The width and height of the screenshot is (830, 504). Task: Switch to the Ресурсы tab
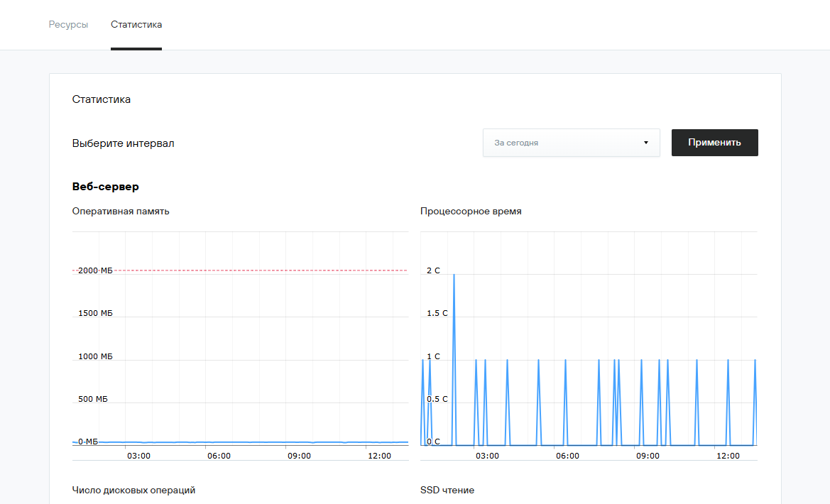pos(68,25)
